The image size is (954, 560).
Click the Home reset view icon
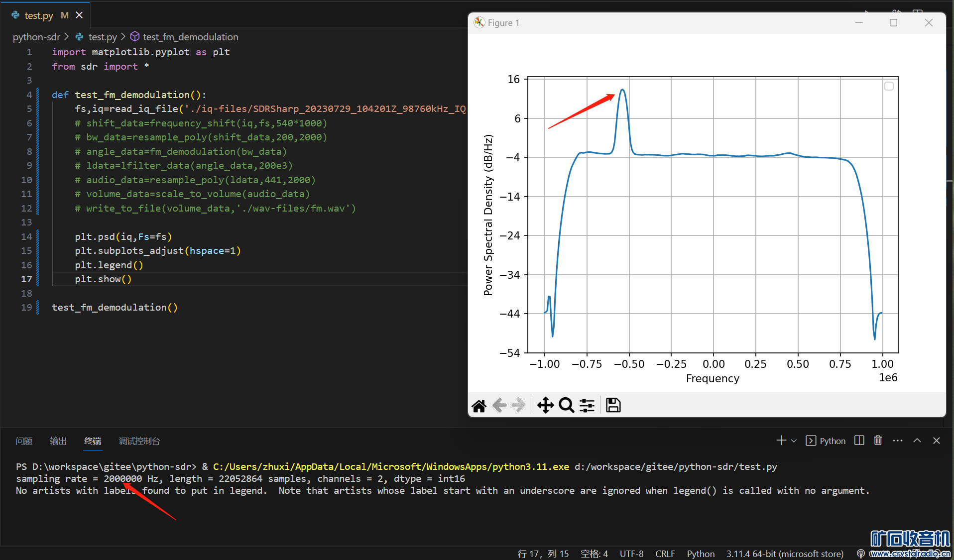click(x=479, y=406)
